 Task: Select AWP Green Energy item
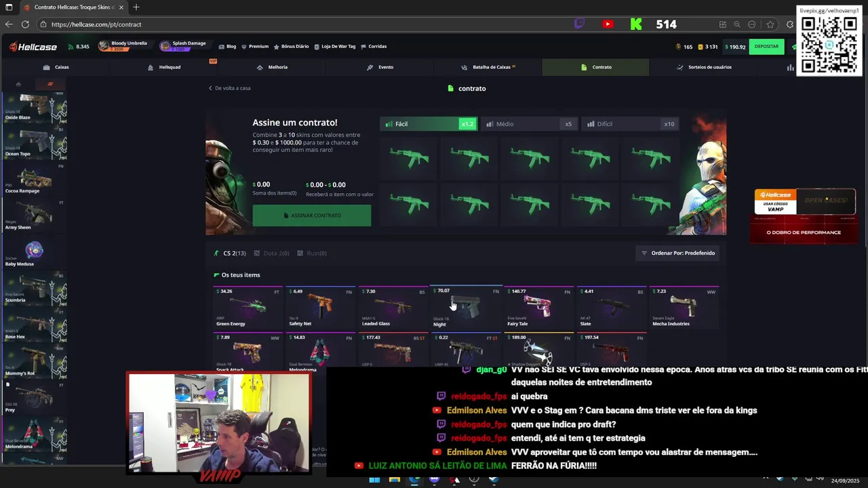pyautogui.click(x=248, y=308)
